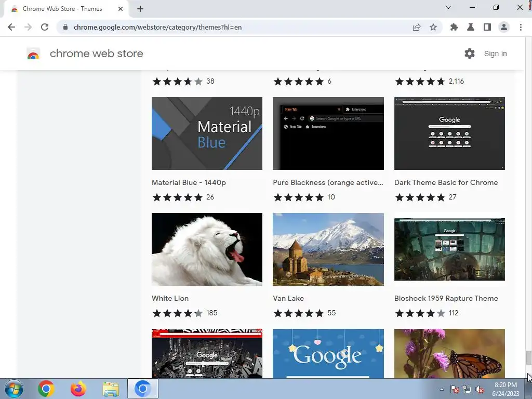Open the Windows Start menu
Viewport: 532px width, 399px height.
point(14,389)
